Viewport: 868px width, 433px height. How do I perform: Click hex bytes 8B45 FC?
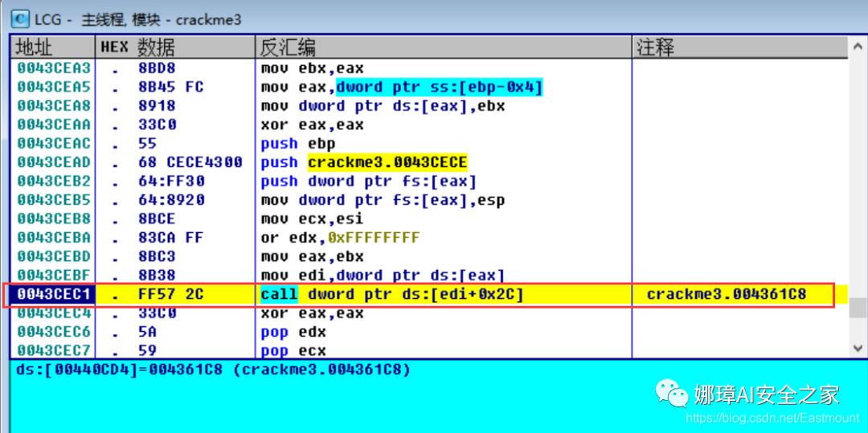pyautogui.click(x=171, y=88)
